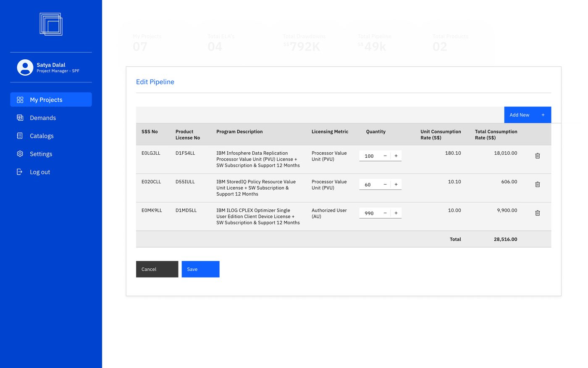Save the pipeline edits

click(x=200, y=269)
